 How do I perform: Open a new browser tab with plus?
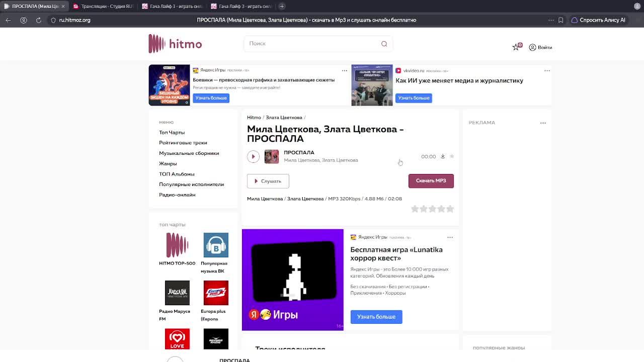[282, 6]
